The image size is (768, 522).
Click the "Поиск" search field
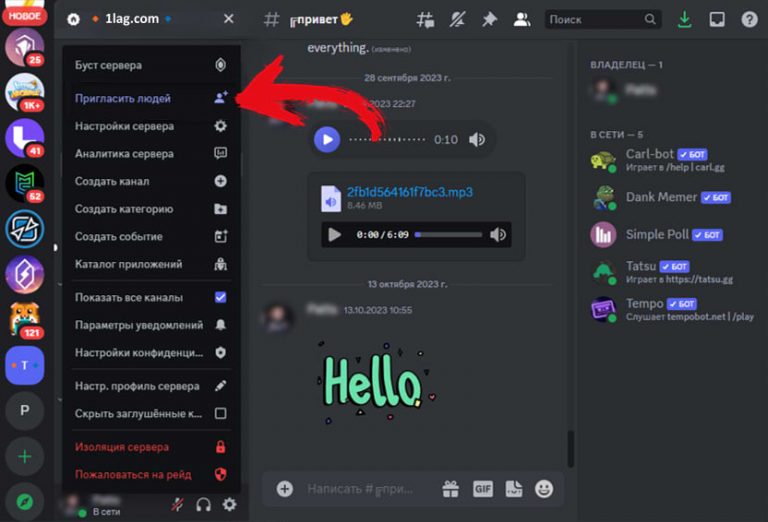(x=594, y=19)
